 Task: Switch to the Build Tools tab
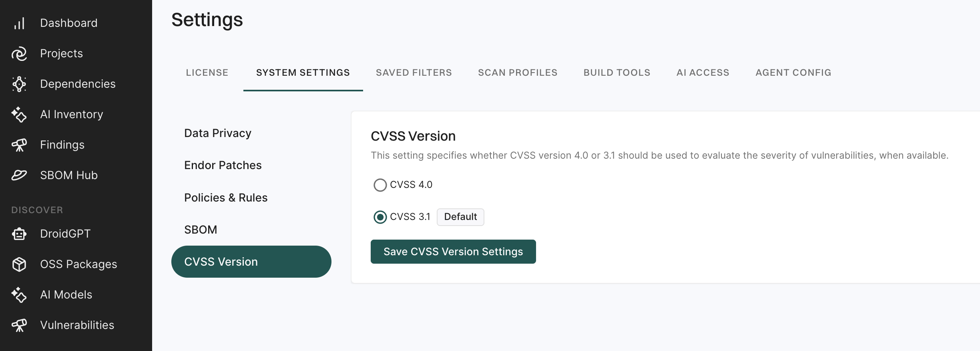[x=617, y=73]
